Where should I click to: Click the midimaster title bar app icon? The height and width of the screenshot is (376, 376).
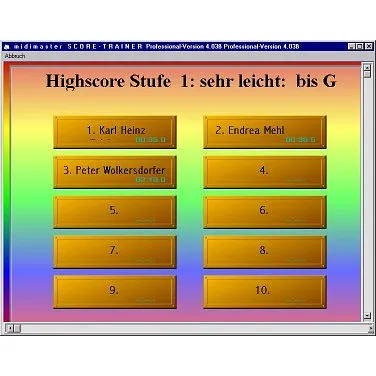click(x=7, y=47)
